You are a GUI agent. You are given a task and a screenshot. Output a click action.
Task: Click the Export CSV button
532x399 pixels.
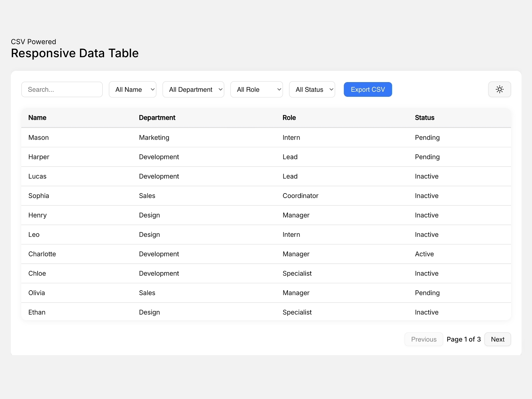[368, 89]
